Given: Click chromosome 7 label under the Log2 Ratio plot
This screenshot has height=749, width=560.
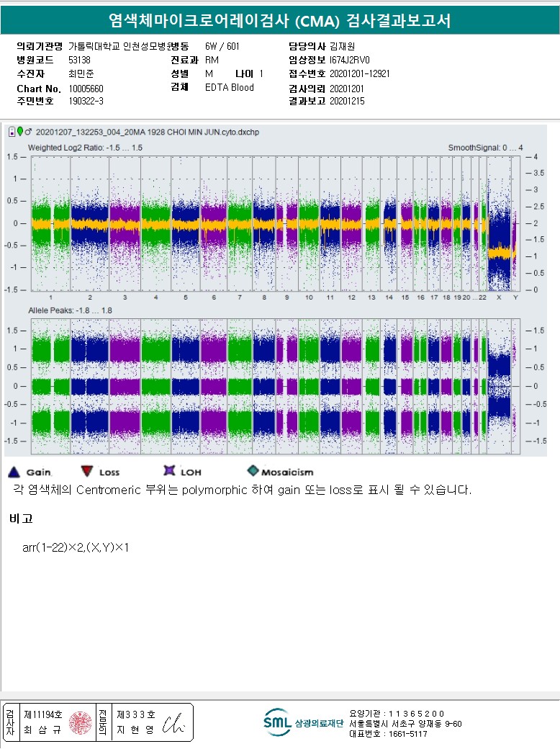Looking at the screenshot, I should [x=240, y=297].
